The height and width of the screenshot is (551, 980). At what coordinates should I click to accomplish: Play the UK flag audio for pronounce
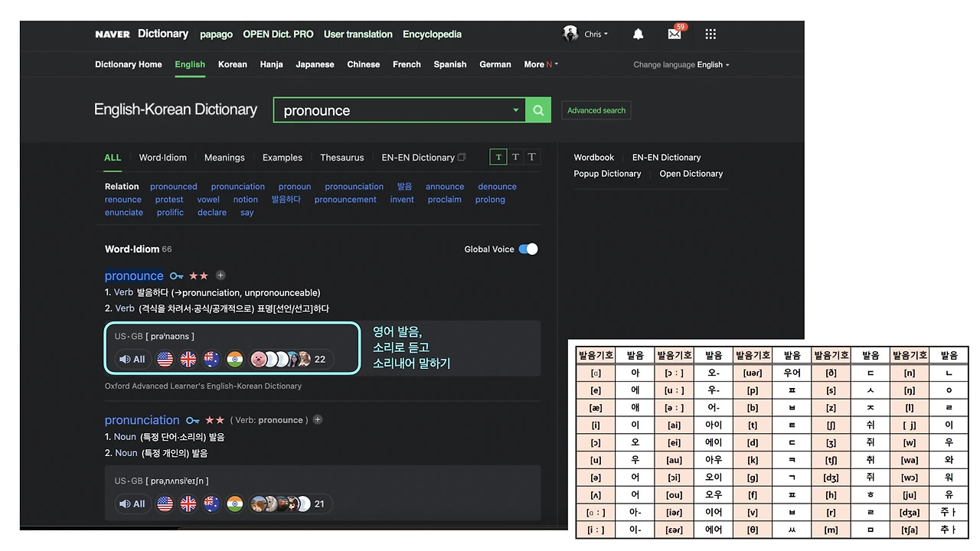pyautogui.click(x=188, y=359)
